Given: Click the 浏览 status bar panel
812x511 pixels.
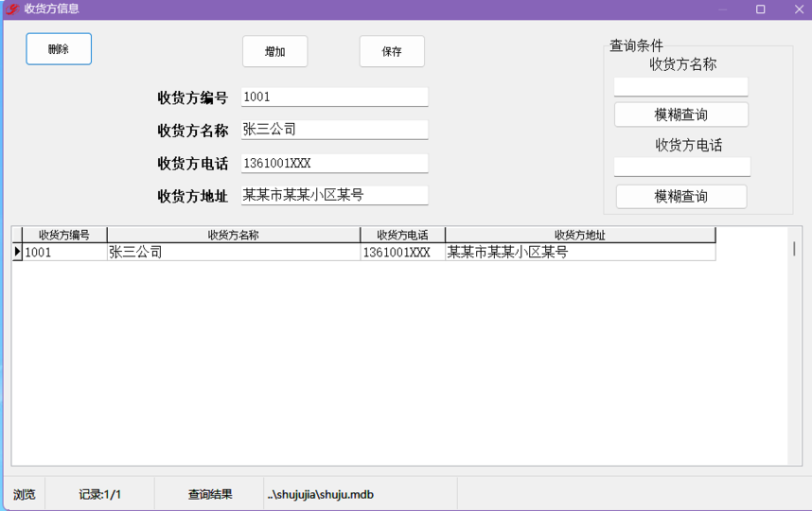Looking at the screenshot, I should click(x=25, y=494).
